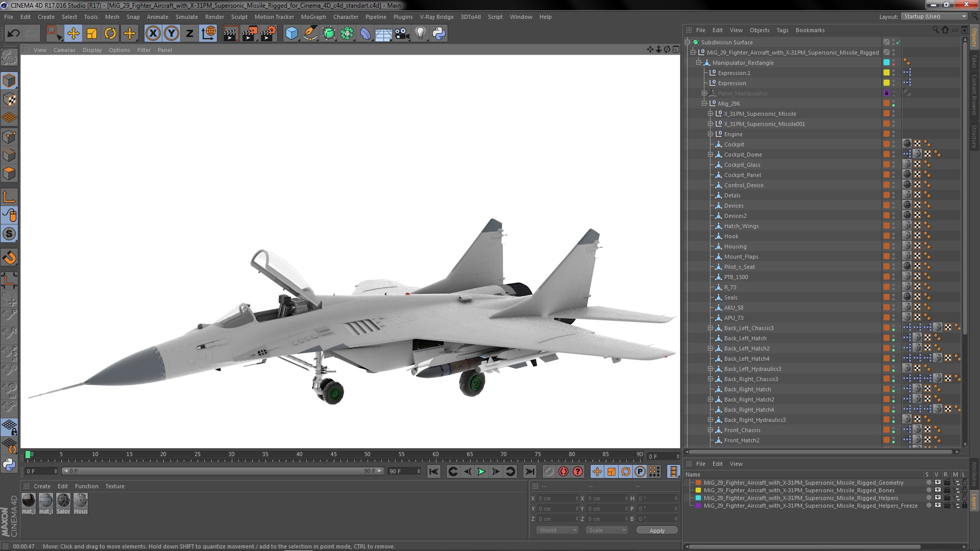Activate the Scale tool
Screen dimensions: 980x551
92,34
